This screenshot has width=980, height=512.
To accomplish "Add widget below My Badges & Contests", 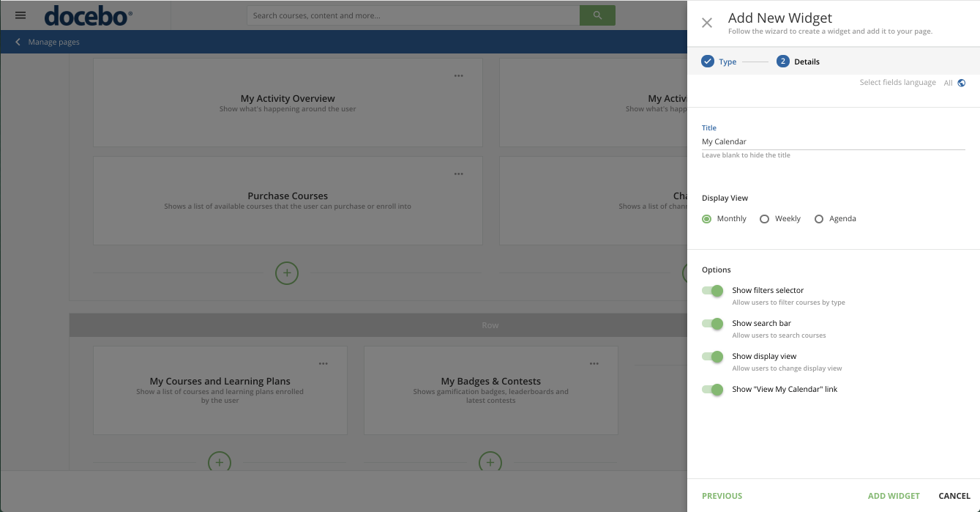I will pyautogui.click(x=490, y=461).
